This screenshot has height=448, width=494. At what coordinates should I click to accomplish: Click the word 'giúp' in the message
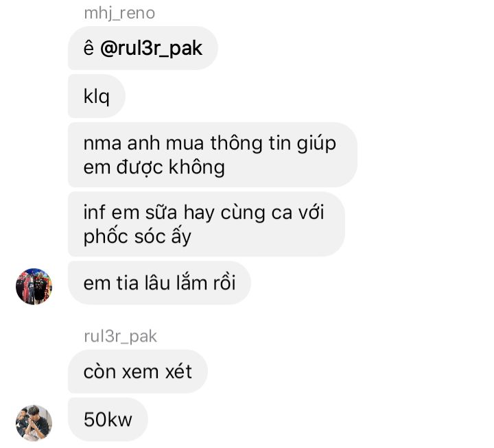click(316, 143)
